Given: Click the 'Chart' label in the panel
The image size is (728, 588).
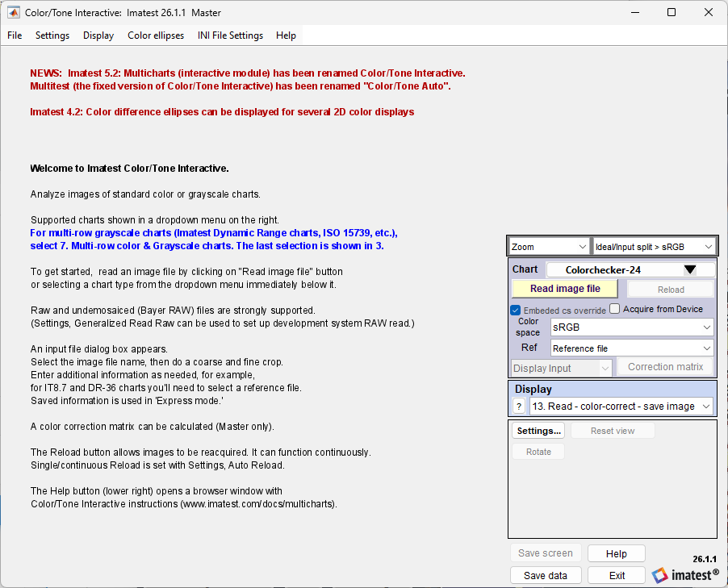Looking at the screenshot, I should click(525, 269).
